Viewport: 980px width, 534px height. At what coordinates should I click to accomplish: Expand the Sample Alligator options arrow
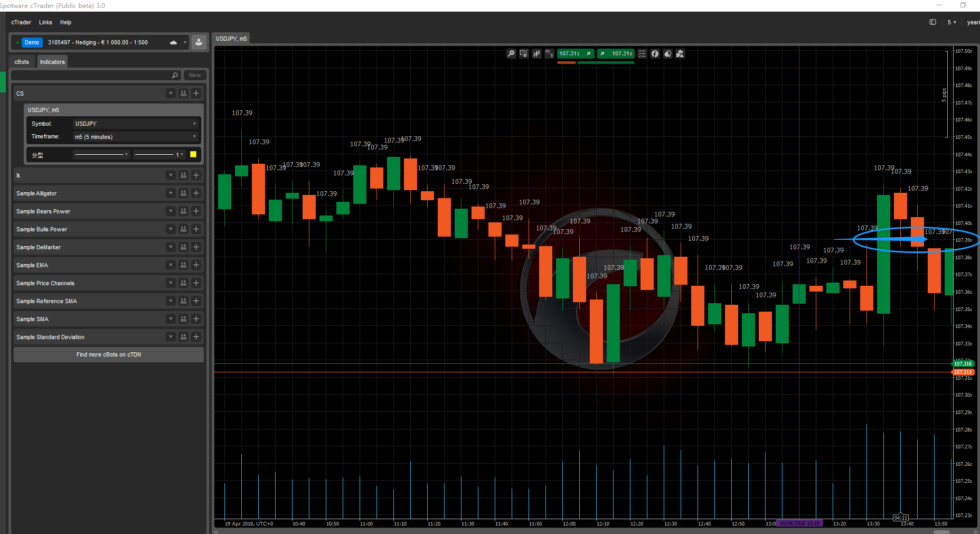point(171,193)
